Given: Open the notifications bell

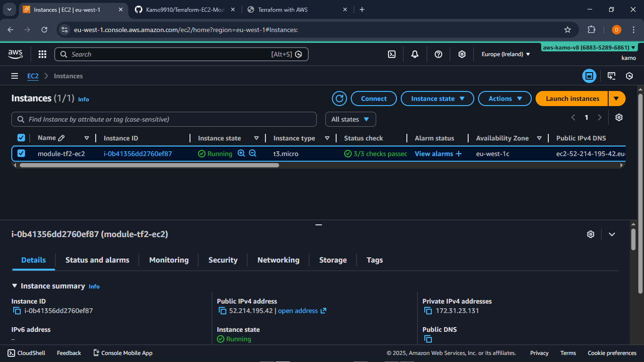Looking at the screenshot, I should (415, 54).
